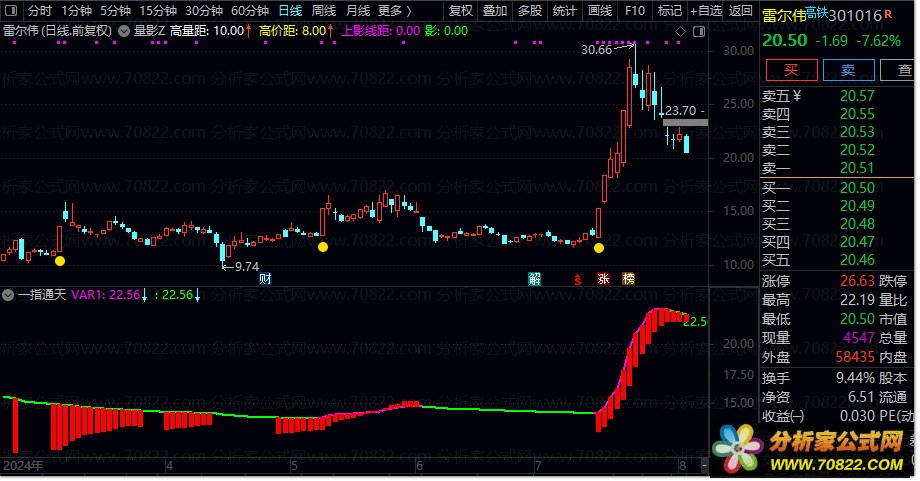The height and width of the screenshot is (481, 920).
Task: Select 卖二 price 20.52
Action: tap(857, 150)
